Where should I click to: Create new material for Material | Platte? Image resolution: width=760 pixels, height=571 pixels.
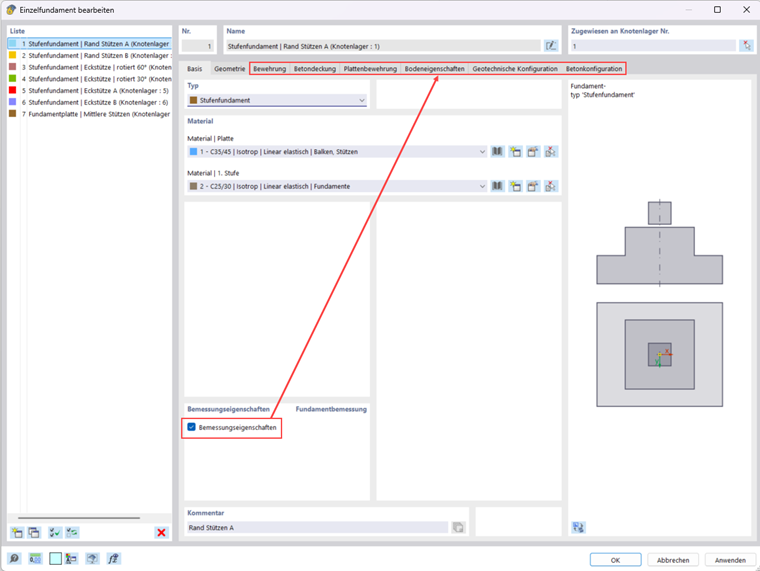pyautogui.click(x=515, y=152)
